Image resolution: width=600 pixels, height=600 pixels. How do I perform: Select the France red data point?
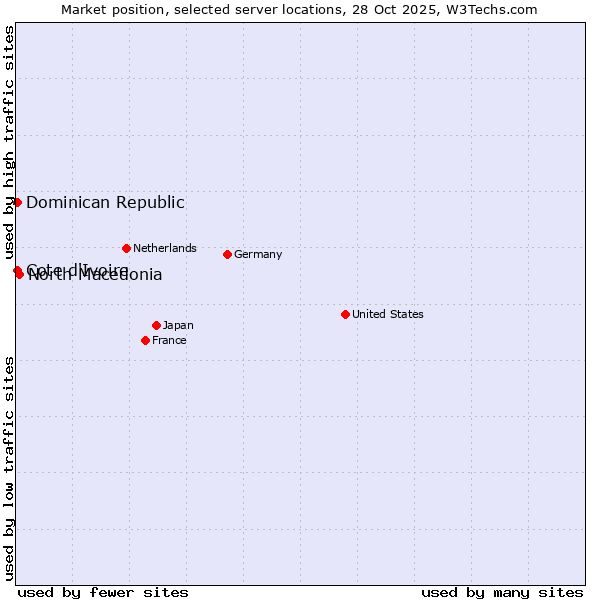tap(145, 340)
